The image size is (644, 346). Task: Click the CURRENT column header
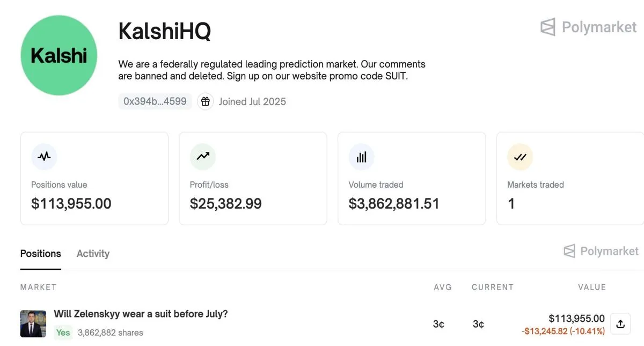[493, 287]
